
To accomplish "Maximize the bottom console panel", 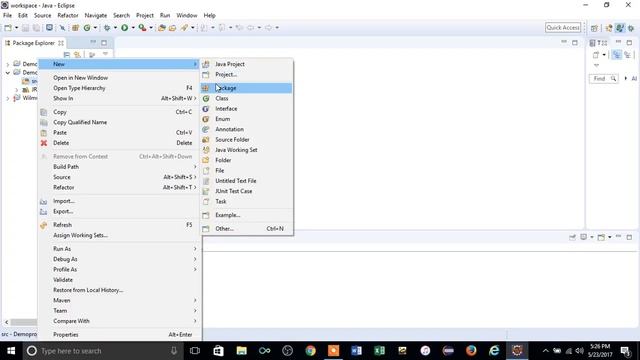I will coord(629,237).
